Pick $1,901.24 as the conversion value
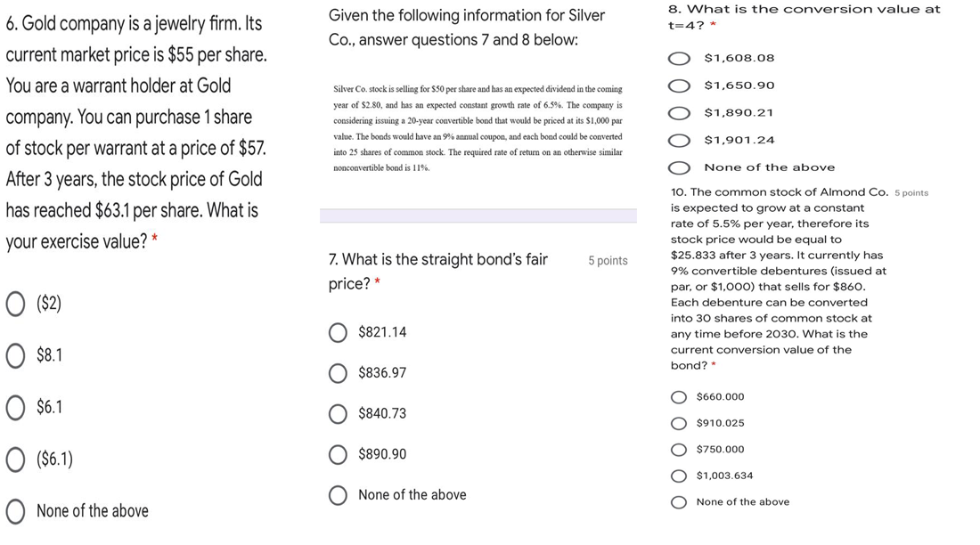 click(680, 140)
